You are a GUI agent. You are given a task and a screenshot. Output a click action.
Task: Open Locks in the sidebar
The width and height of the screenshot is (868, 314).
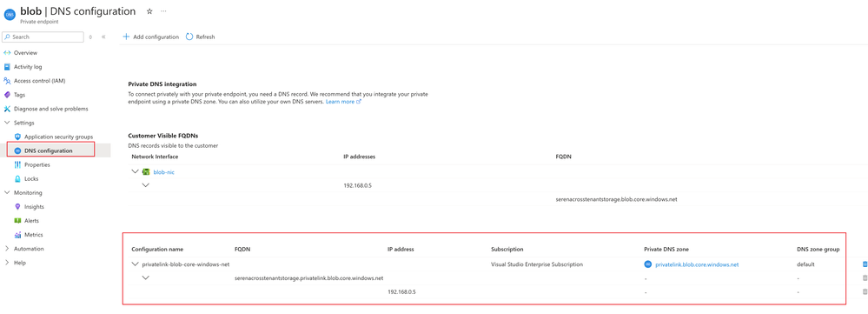[31, 179]
